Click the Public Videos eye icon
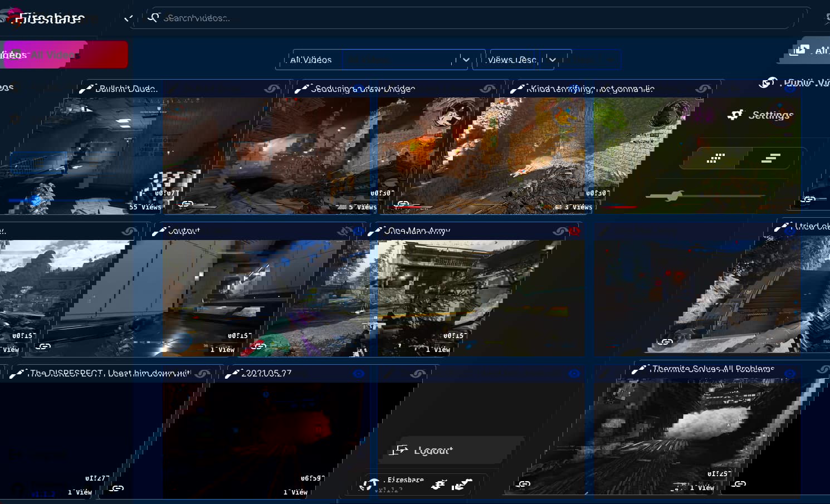This screenshot has height=504, width=830. tap(769, 83)
